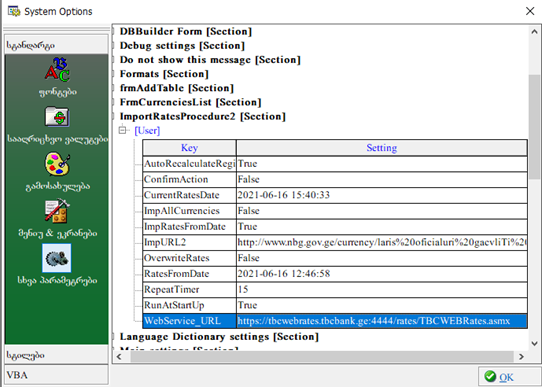The height and width of the screenshot is (387, 542).
Task: Expand the Debug settings section
Action: coord(182,46)
